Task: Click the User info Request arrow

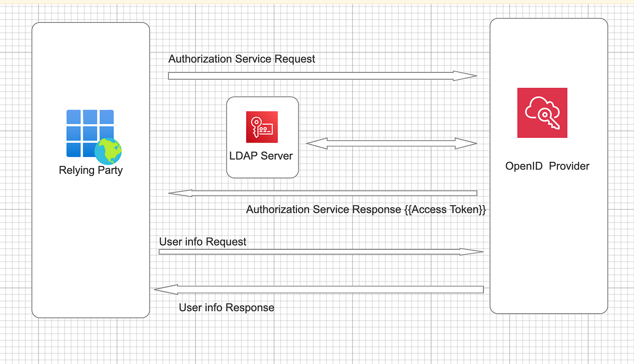Action: click(317, 251)
